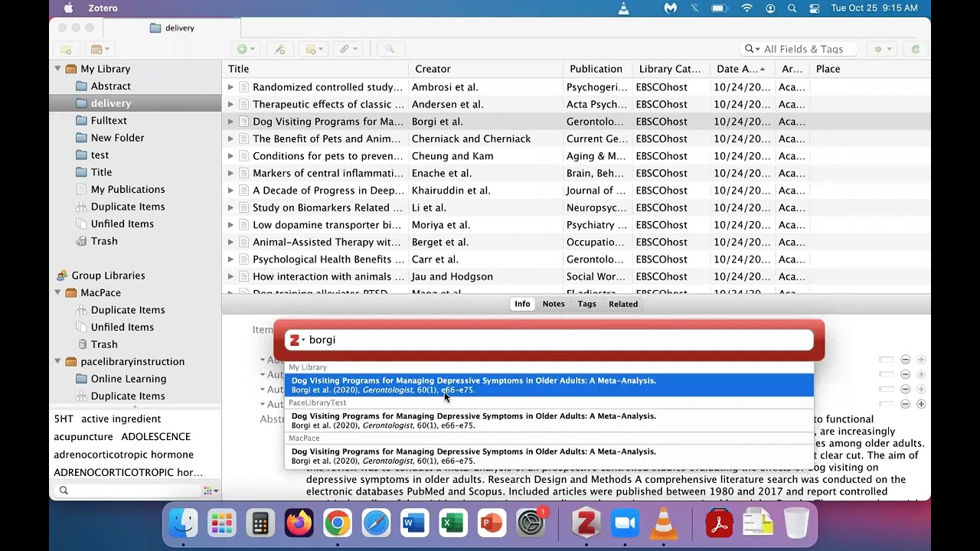This screenshot has width=980, height=551.
Task: Switch to the Notes tab
Action: point(554,304)
